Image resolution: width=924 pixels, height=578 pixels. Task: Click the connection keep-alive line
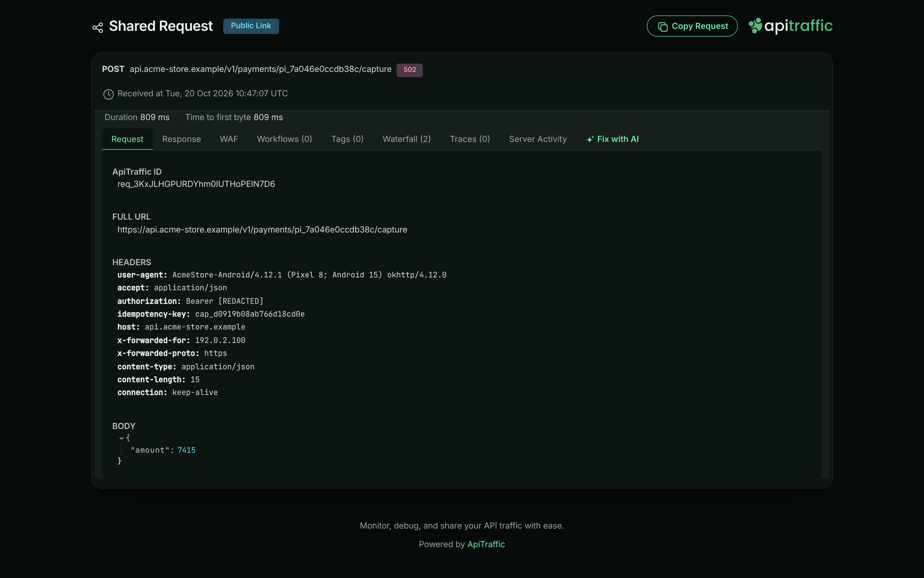click(167, 393)
